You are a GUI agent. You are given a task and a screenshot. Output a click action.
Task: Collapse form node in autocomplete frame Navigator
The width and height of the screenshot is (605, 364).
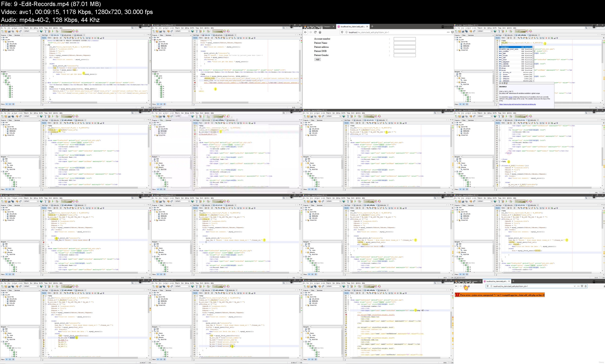pyautogui.click(x=459, y=91)
